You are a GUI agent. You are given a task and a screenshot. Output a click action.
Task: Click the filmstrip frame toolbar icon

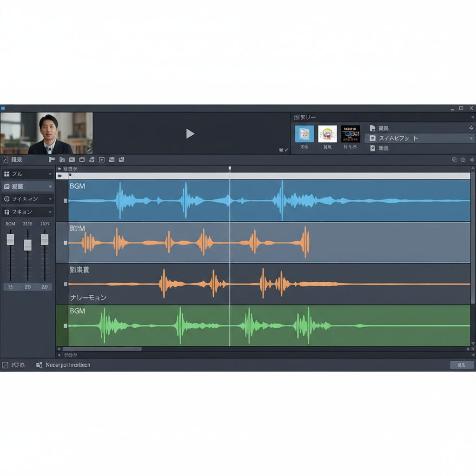coord(82,160)
